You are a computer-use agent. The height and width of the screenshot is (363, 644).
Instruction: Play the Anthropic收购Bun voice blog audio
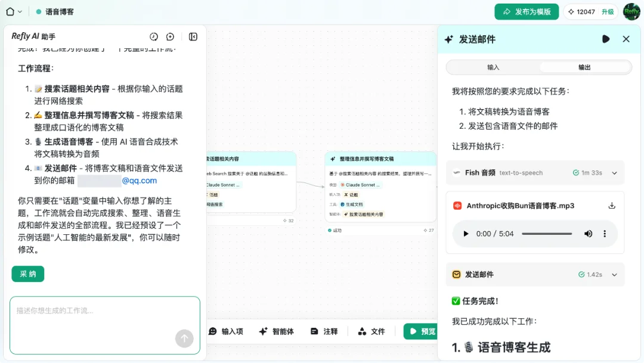coord(466,234)
